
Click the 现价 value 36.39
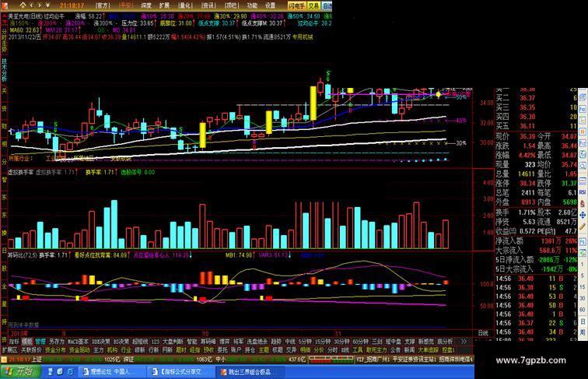coord(527,136)
